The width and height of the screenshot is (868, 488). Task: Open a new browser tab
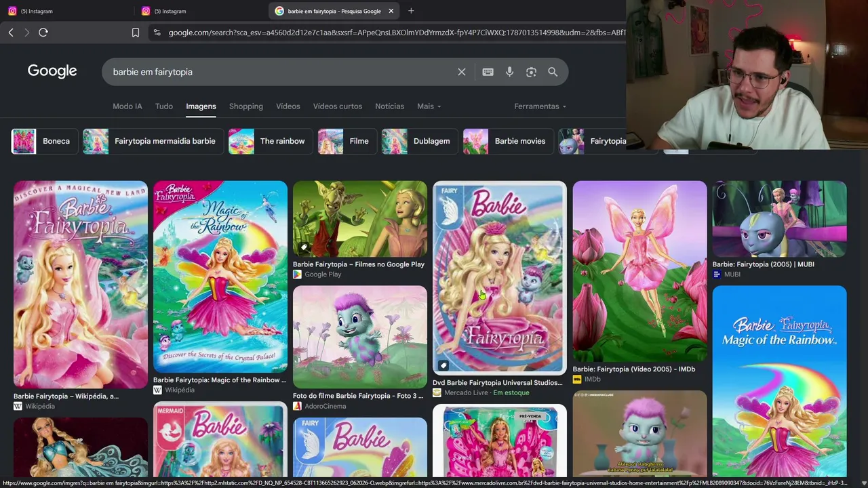point(411,11)
